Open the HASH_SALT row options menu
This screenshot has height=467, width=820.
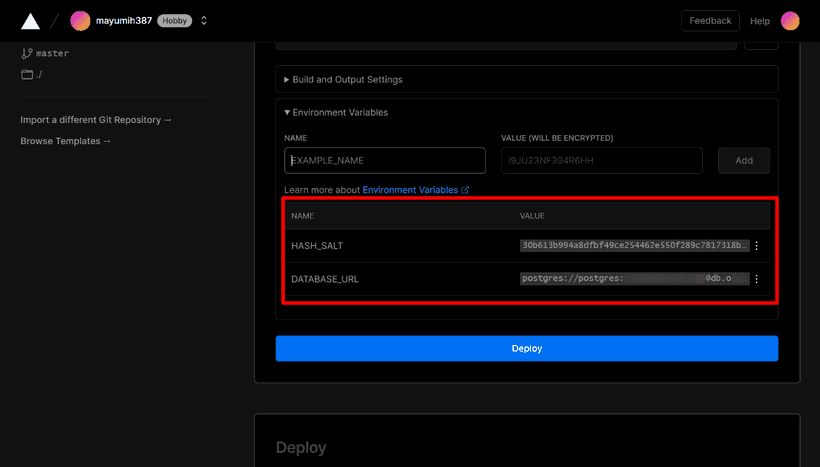[757, 246]
